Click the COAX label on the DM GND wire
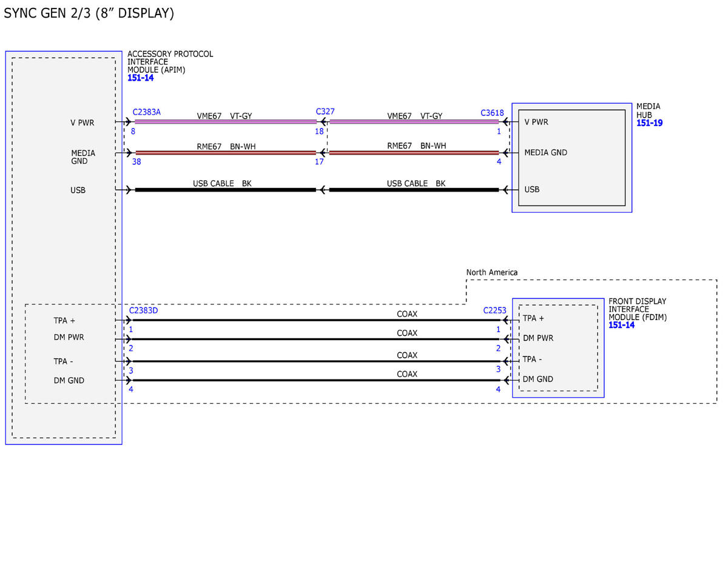Screen dimensions: 728x562 (407, 374)
